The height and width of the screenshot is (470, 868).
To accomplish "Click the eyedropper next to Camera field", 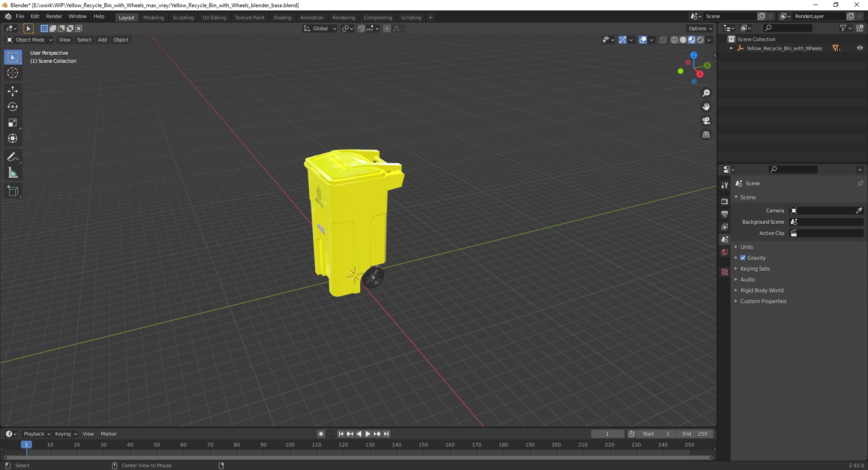I will [859, 211].
